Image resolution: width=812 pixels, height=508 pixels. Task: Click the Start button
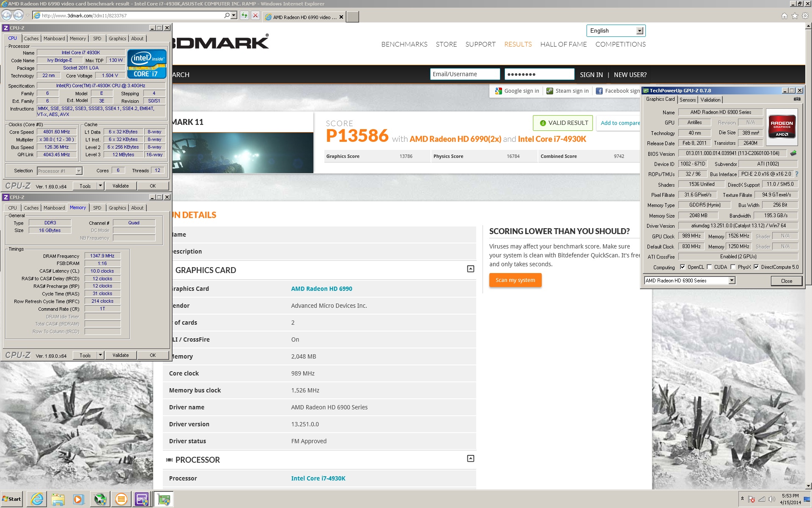click(12, 499)
